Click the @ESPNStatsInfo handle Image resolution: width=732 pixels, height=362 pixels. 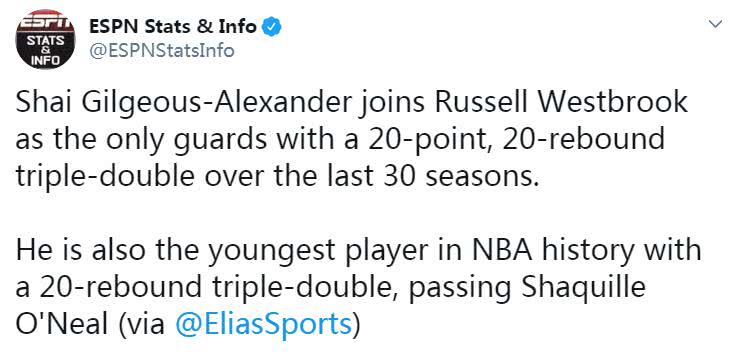point(162,50)
